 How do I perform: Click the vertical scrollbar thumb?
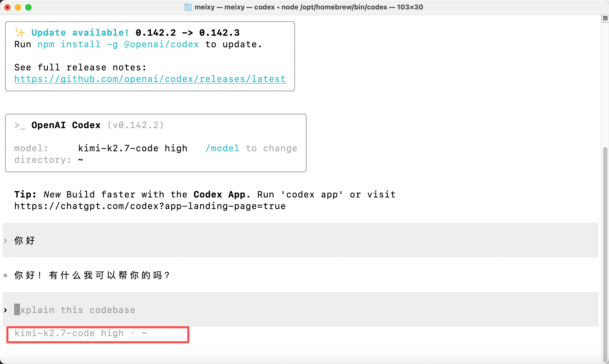pyautogui.click(x=605, y=255)
